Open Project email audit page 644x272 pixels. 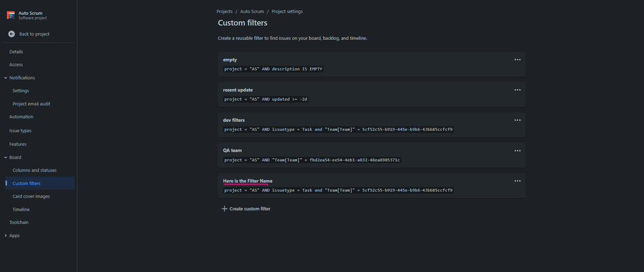(31, 104)
